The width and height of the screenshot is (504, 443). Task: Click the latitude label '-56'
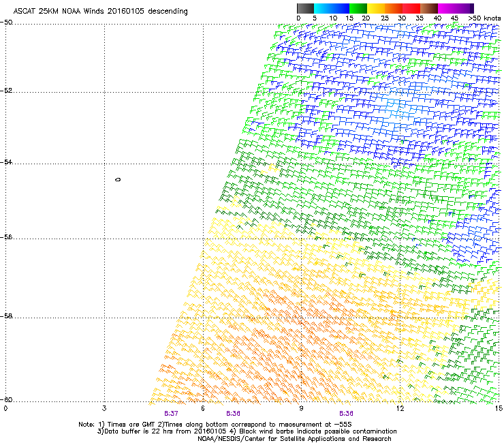point(6,236)
